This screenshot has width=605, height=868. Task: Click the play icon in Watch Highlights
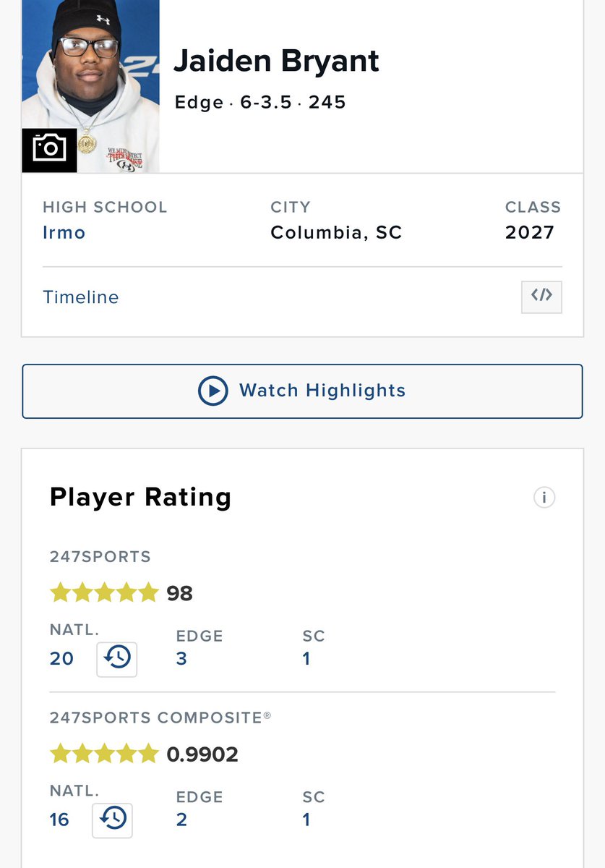pos(213,391)
